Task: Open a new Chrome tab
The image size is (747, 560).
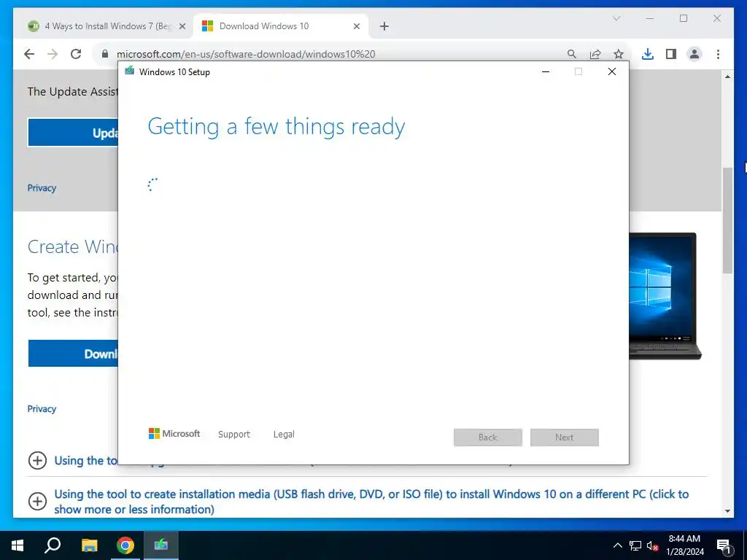Action: (x=384, y=26)
